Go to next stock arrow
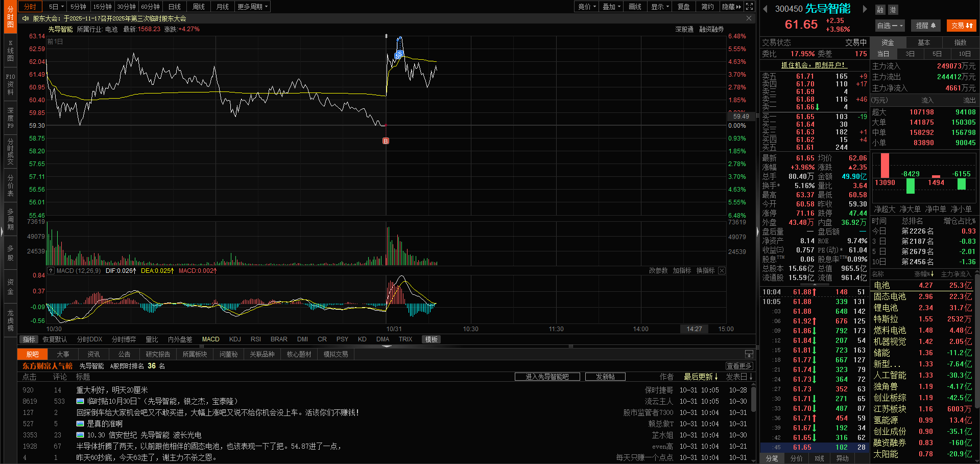This screenshot has height=464, width=980. coord(865,9)
